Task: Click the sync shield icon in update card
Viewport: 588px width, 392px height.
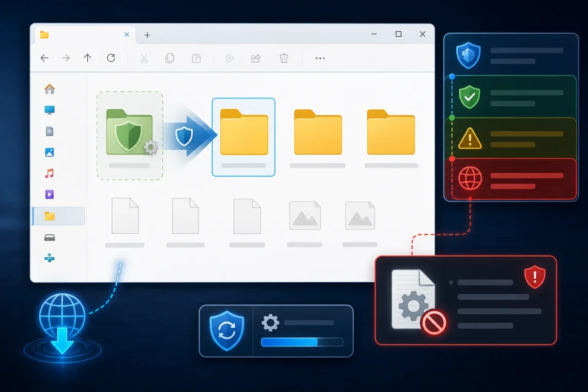Action: click(227, 331)
